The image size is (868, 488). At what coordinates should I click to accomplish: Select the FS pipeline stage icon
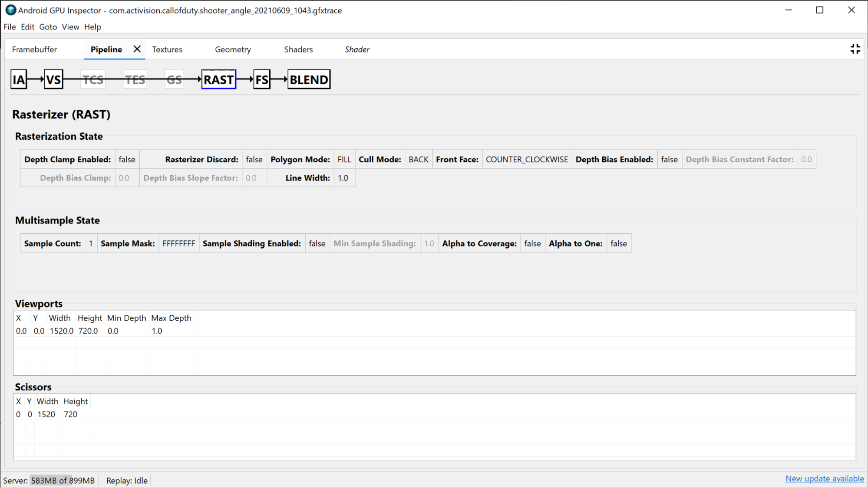[x=261, y=79]
